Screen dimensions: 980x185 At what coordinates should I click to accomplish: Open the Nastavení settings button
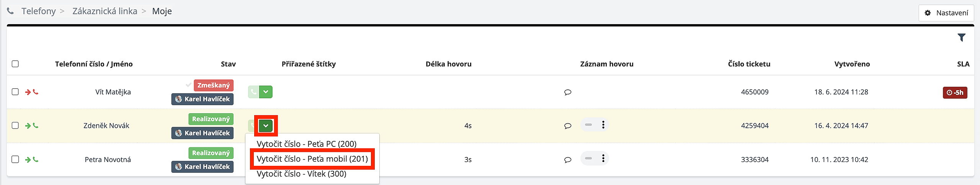[x=946, y=13]
